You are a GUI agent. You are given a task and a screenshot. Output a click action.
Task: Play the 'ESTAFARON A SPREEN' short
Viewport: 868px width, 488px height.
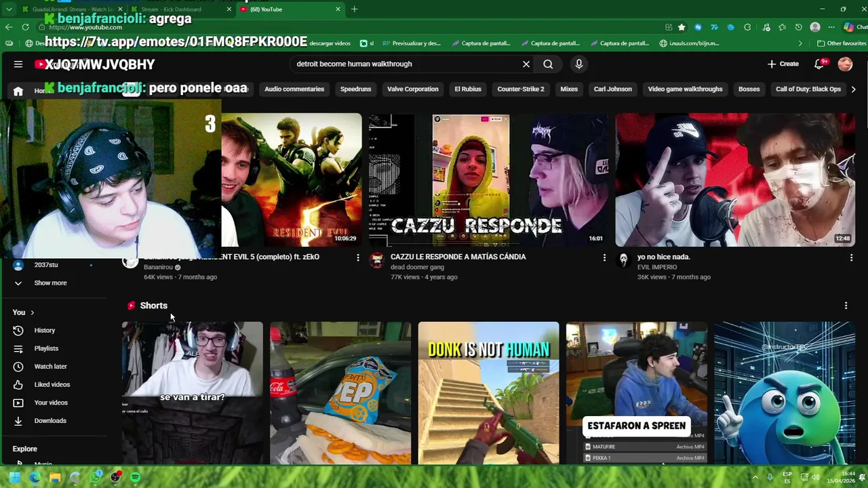pos(637,393)
